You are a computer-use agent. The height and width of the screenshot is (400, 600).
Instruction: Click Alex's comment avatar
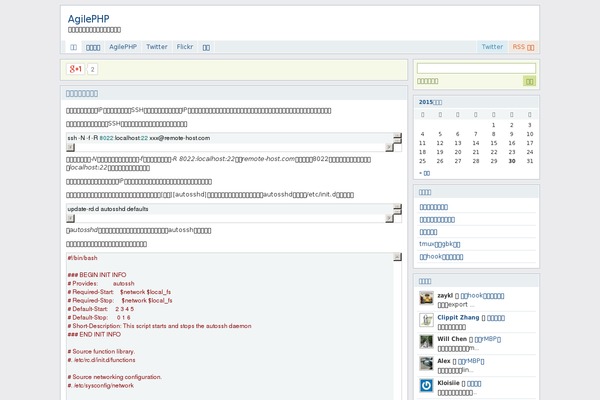(x=426, y=364)
